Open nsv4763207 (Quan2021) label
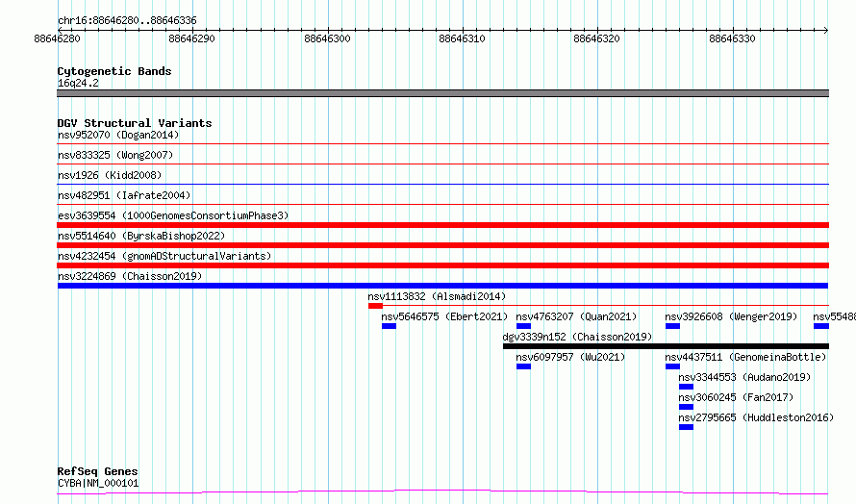The width and height of the screenshot is (856, 504). point(576,316)
